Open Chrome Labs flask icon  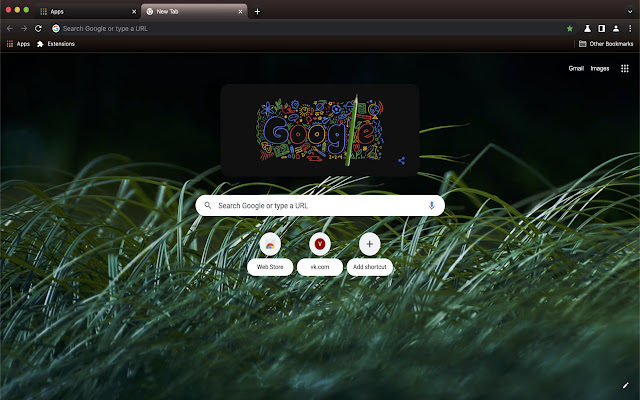click(x=587, y=29)
